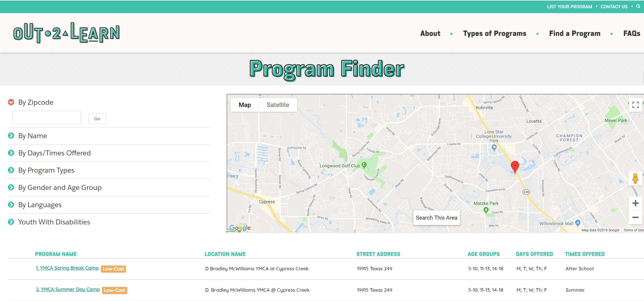
Task: Click into the zipcode input field
Action: click(x=47, y=117)
